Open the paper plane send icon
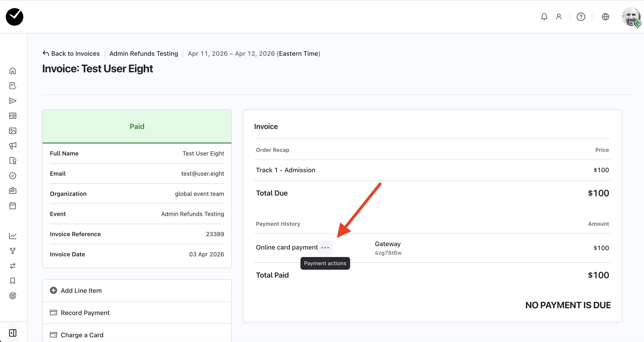This screenshot has width=644, height=342. click(12, 101)
